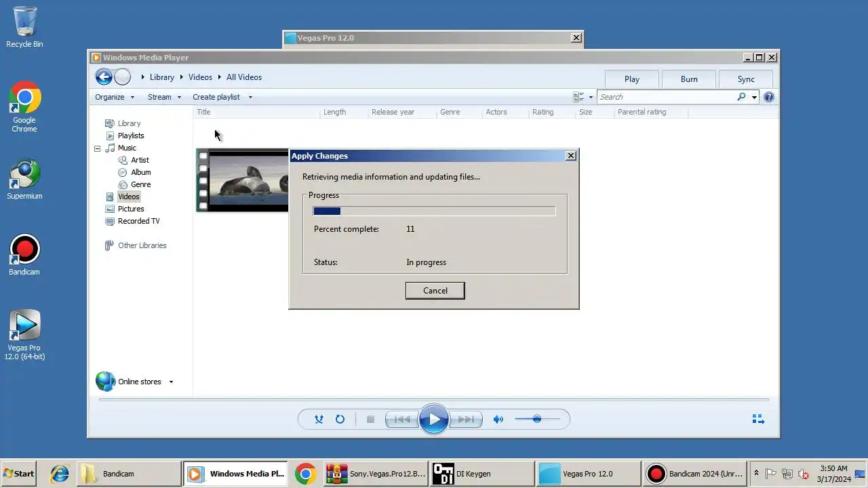
Task: Open Vegas Pro 12.0 desktop icon
Action: point(24,335)
